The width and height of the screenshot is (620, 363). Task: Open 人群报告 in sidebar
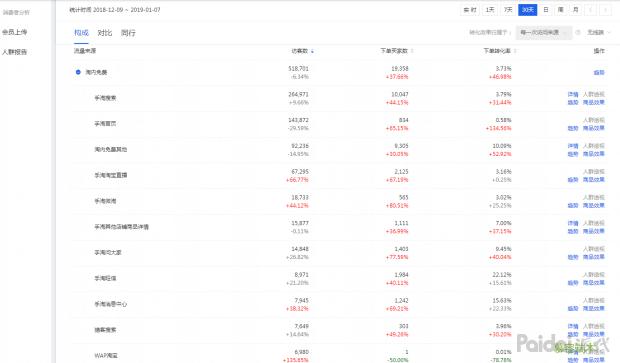[15, 52]
